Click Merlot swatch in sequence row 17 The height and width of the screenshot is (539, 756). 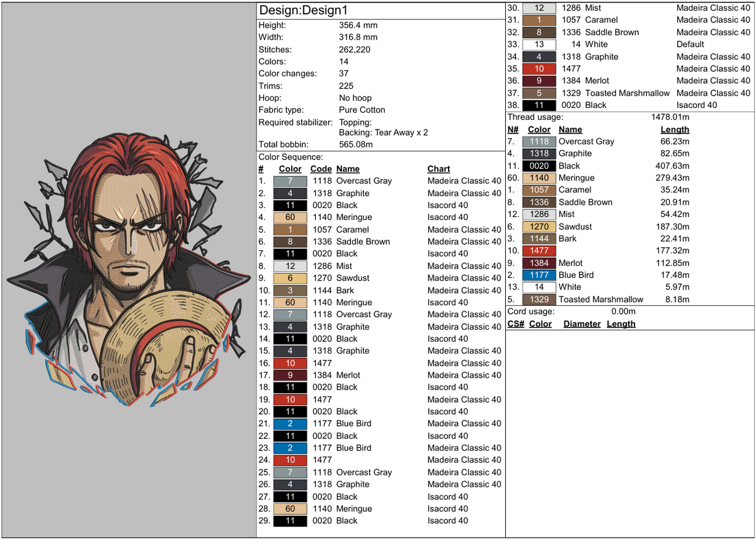(x=290, y=375)
